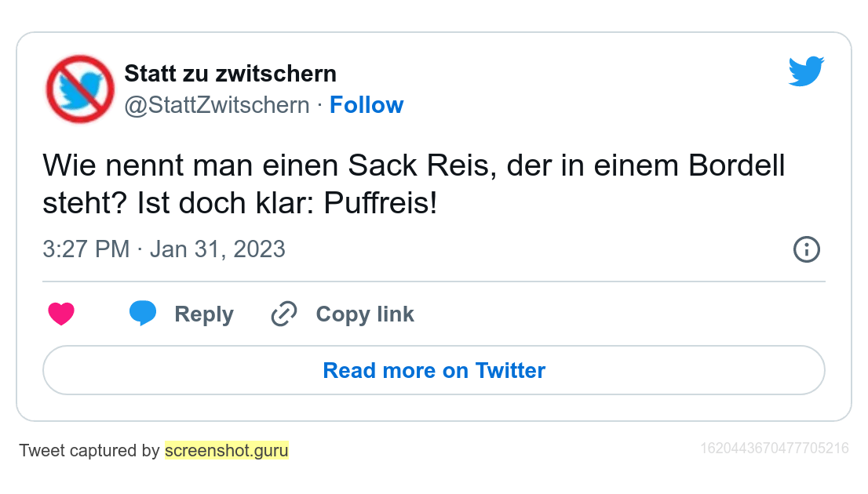Click the Copy link text label

365,314
